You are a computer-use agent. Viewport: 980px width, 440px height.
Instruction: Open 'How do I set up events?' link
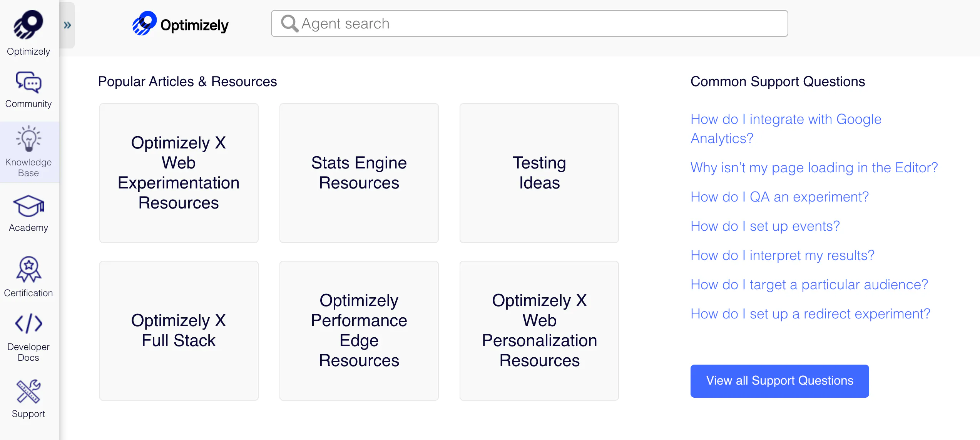tap(765, 226)
